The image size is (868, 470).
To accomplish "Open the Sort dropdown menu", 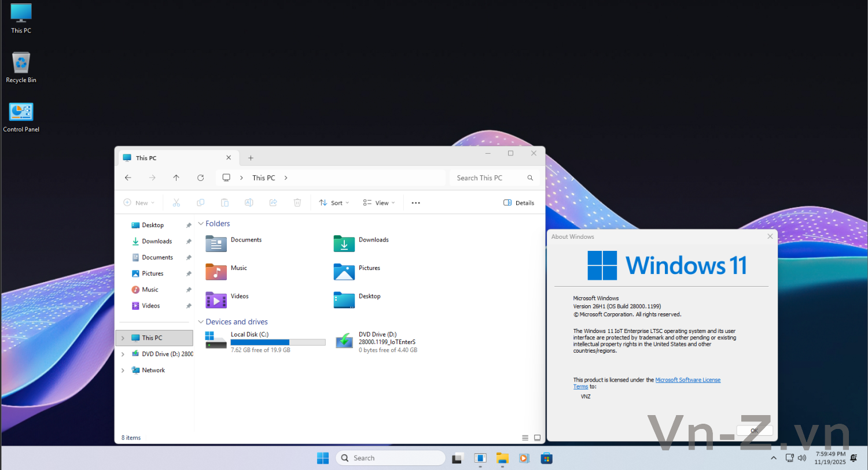I will (x=334, y=203).
